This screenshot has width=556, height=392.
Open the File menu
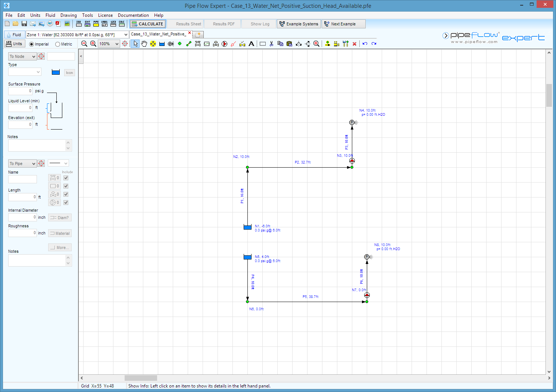pyautogui.click(x=9, y=15)
